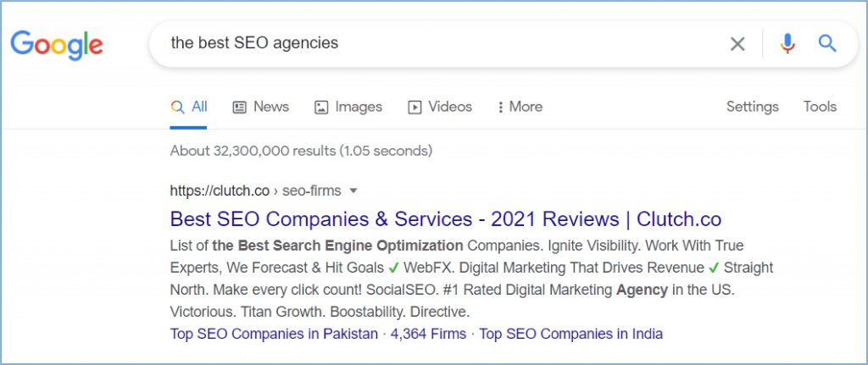Screen dimensions: 868x365
Task: Click the News tab newspaper icon
Action: (239, 108)
